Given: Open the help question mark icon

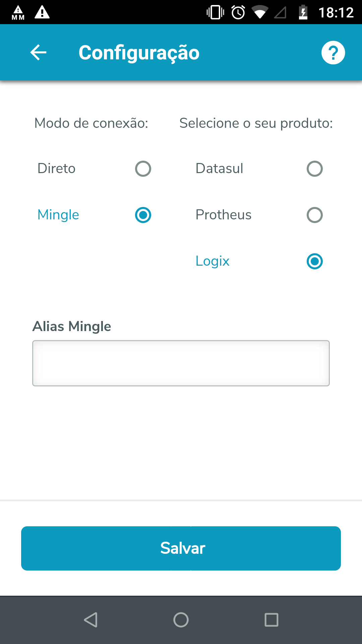Looking at the screenshot, I should point(333,53).
